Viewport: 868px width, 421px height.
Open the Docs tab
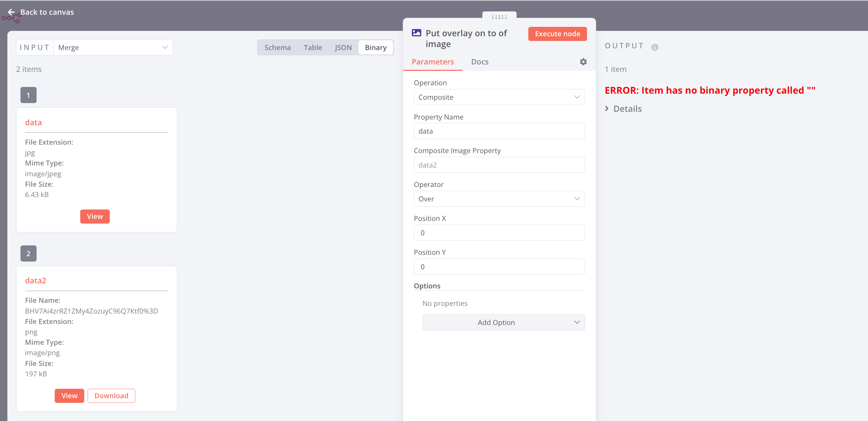click(x=480, y=62)
